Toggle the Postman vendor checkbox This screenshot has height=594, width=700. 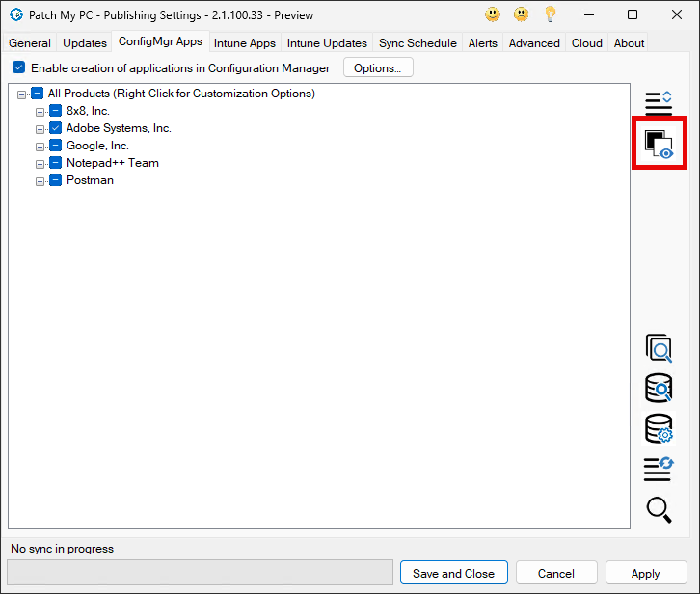pyautogui.click(x=56, y=180)
